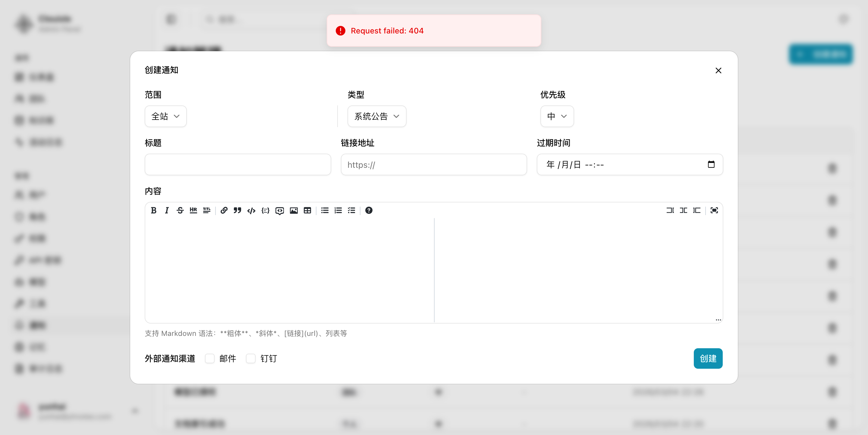
Task: Insert a task checklist
Action: pyautogui.click(x=351, y=211)
